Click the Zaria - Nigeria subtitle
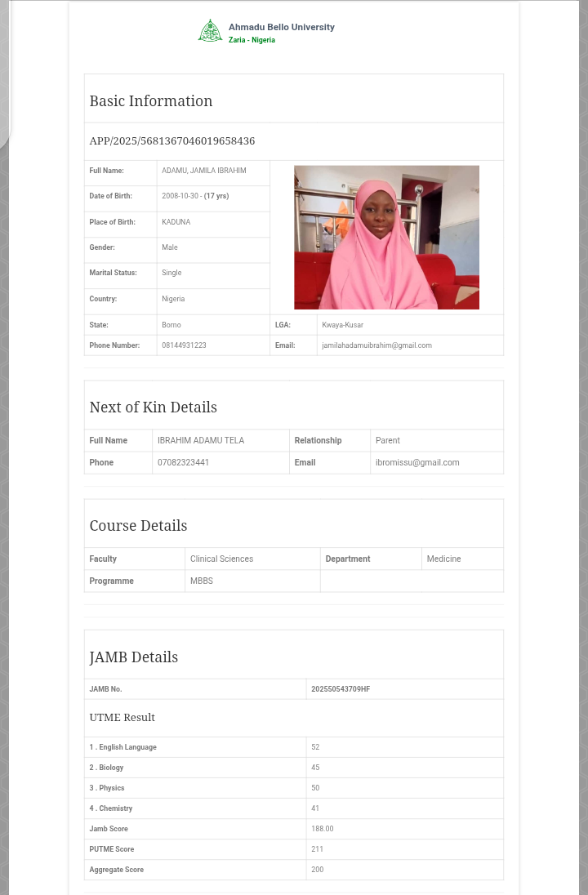 tap(252, 40)
